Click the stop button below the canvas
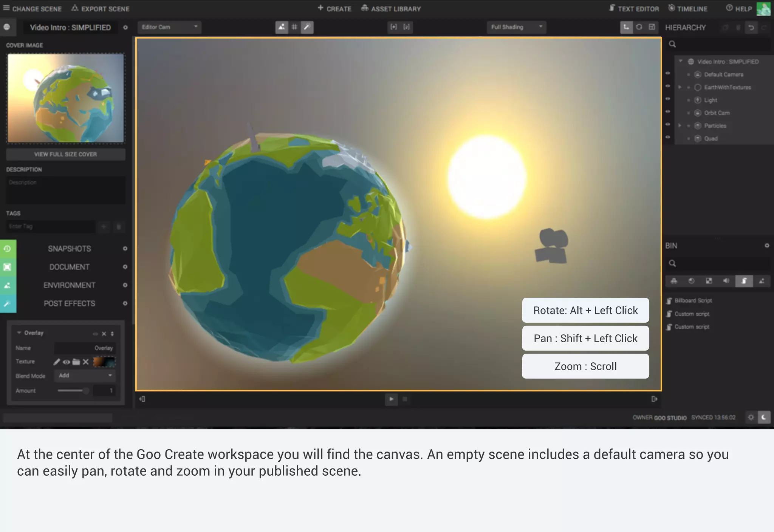 pos(405,399)
